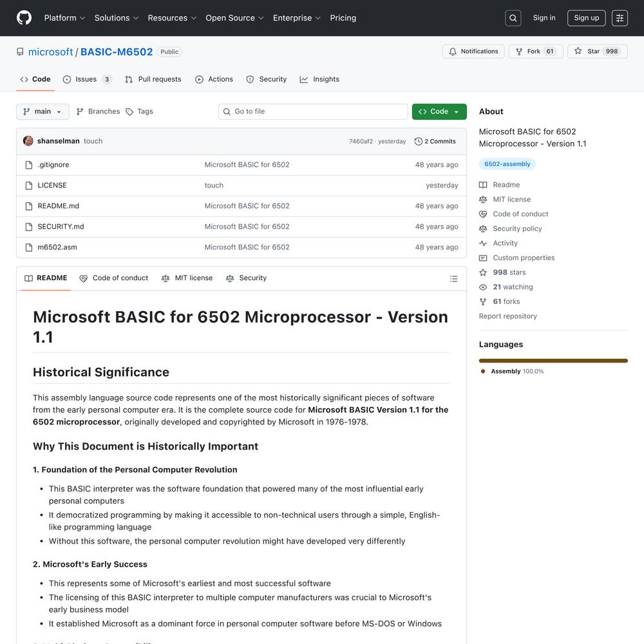Open the Insights tab
This screenshot has height=644, width=644.
tap(319, 79)
